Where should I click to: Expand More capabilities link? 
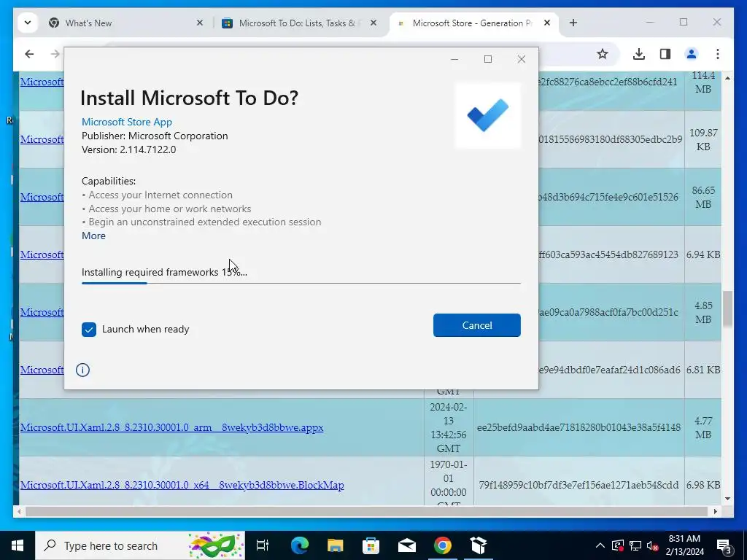pyautogui.click(x=93, y=236)
